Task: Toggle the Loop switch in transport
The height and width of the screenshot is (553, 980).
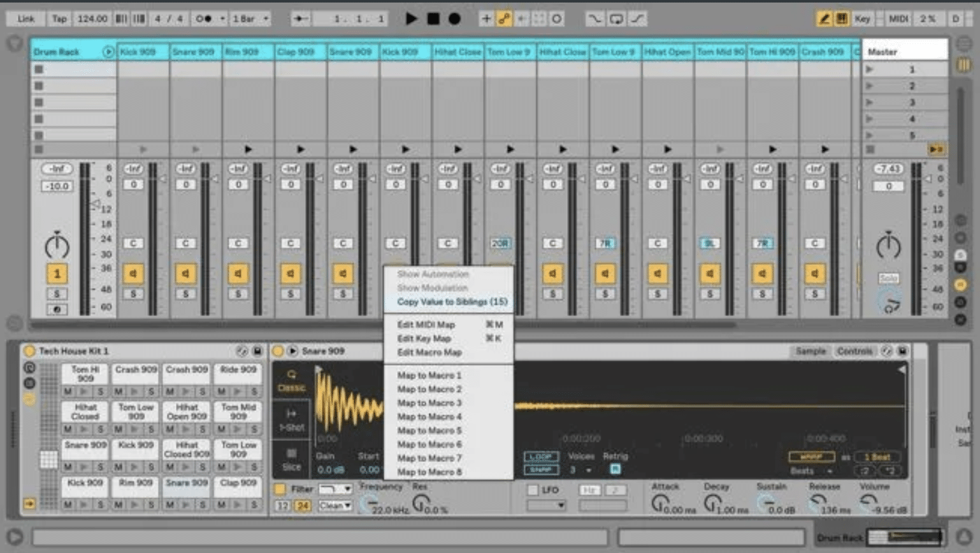Action: [616, 18]
